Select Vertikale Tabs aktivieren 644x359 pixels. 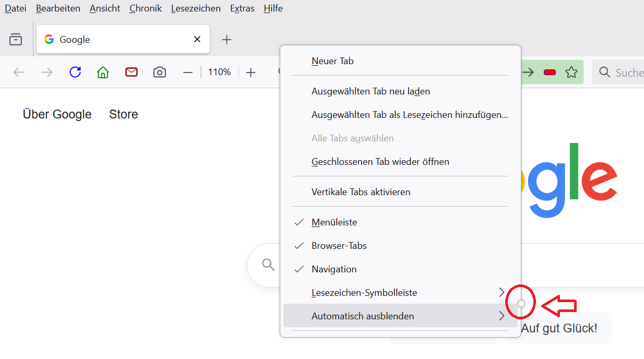pos(361,192)
